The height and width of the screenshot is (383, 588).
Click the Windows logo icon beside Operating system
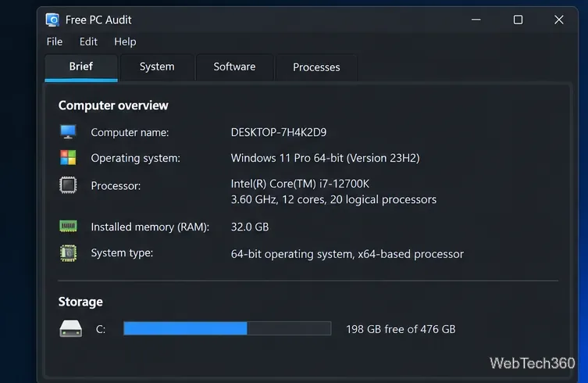[x=68, y=158]
